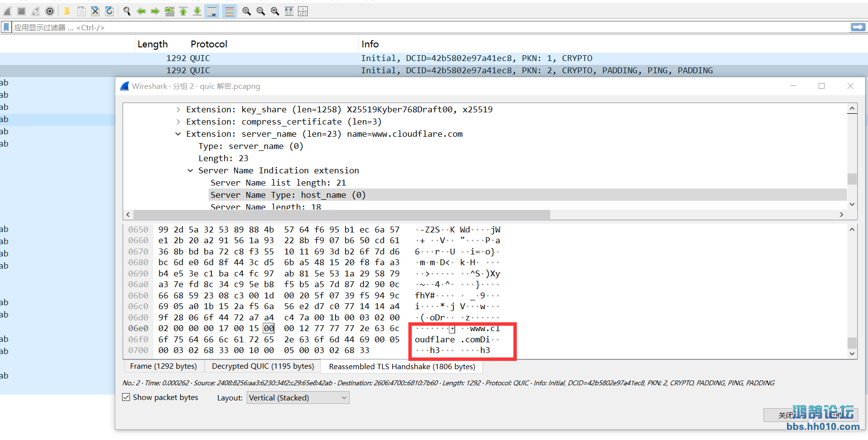Close the packet detail dialog window
The height and width of the screenshot is (440, 868).
(x=850, y=86)
